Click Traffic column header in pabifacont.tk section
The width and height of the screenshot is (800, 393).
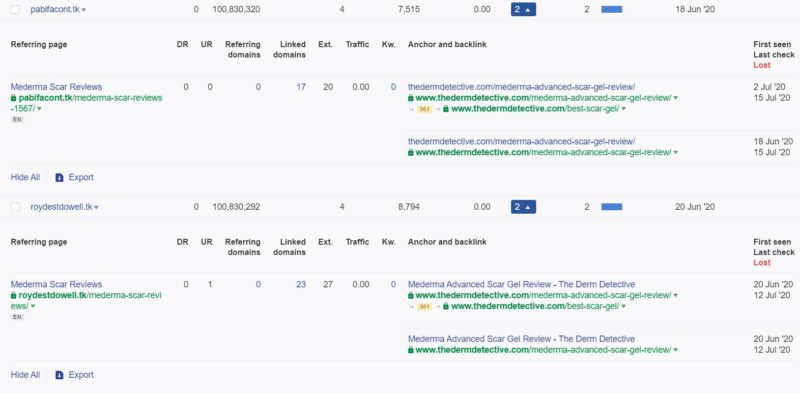click(357, 44)
